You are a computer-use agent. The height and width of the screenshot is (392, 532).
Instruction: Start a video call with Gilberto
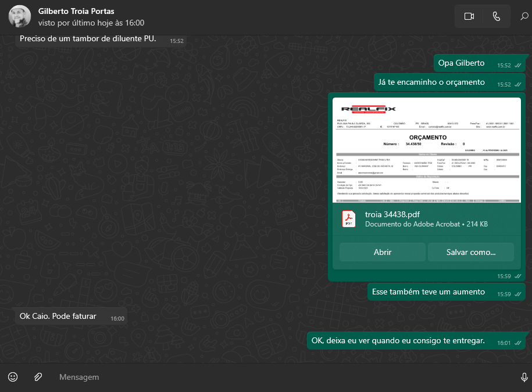[469, 16]
